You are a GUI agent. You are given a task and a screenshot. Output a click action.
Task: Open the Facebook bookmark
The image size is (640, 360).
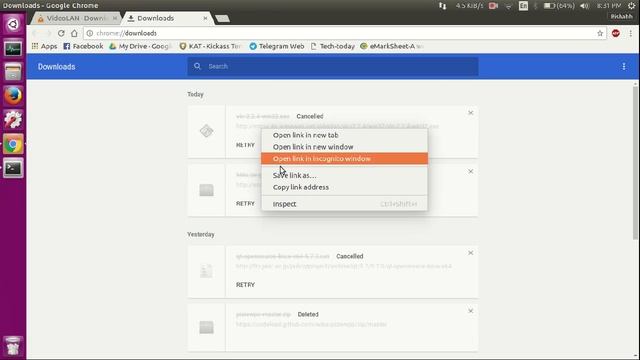pyautogui.click(x=83, y=46)
